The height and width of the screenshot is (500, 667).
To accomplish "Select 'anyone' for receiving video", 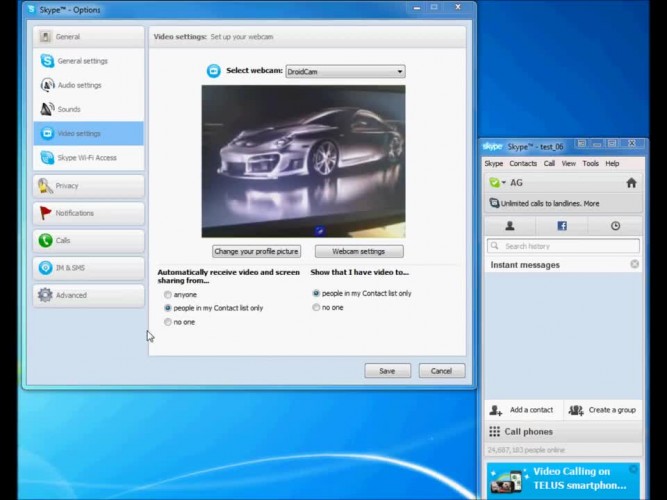I will 168,294.
